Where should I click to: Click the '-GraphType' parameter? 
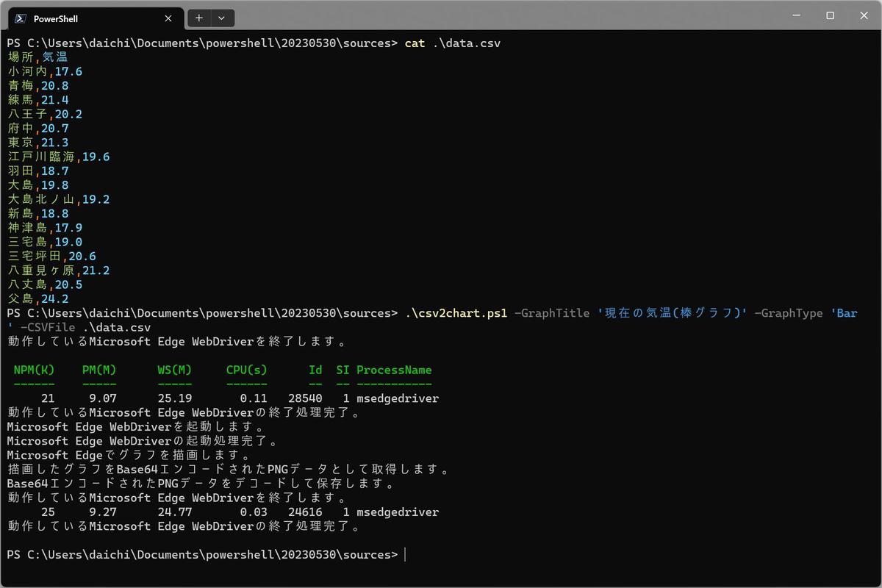tap(789, 313)
